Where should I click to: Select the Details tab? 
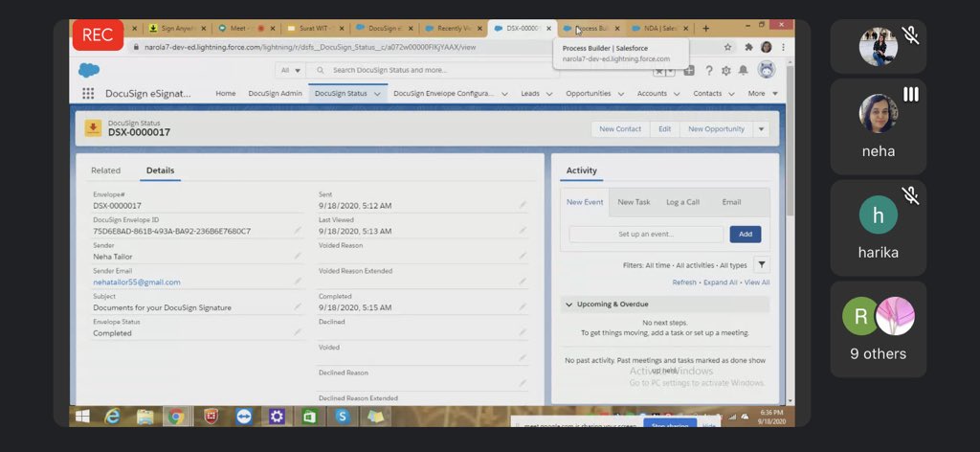click(x=160, y=170)
